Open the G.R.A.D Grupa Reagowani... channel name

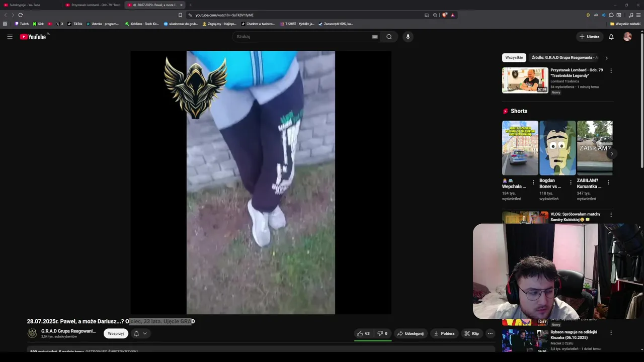[x=68, y=331]
